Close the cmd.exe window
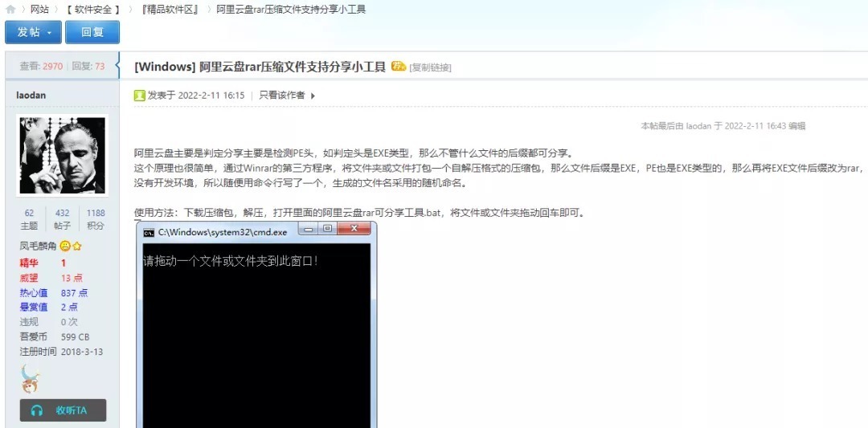This screenshot has width=868, height=428. [354, 228]
